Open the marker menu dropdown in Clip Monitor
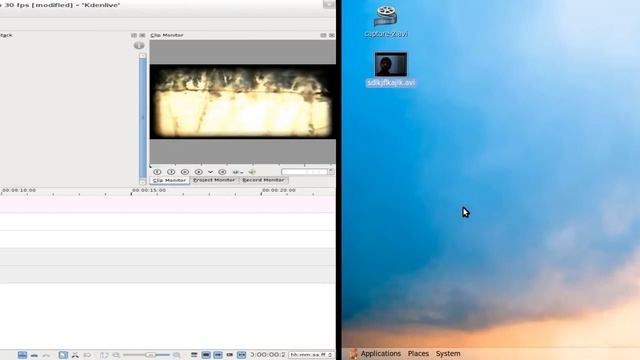Viewport: 640px width, 360px height. [238, 172]
